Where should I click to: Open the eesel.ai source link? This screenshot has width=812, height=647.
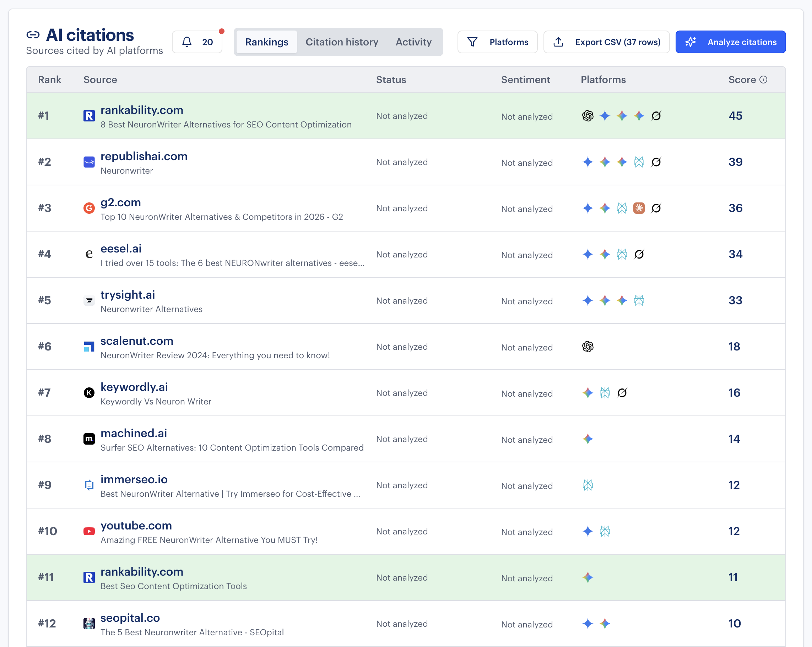pos(121,249)
